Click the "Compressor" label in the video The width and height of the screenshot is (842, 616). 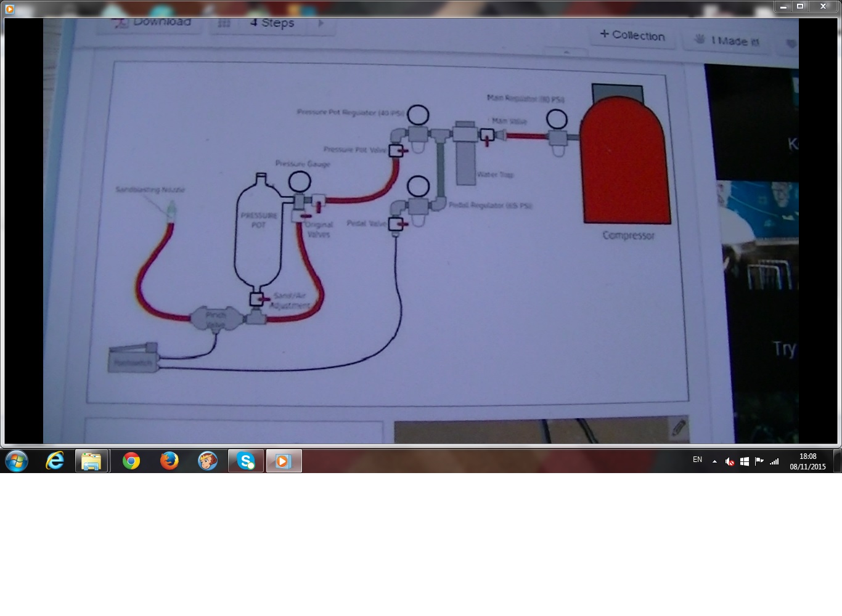(x=629, y=235)
